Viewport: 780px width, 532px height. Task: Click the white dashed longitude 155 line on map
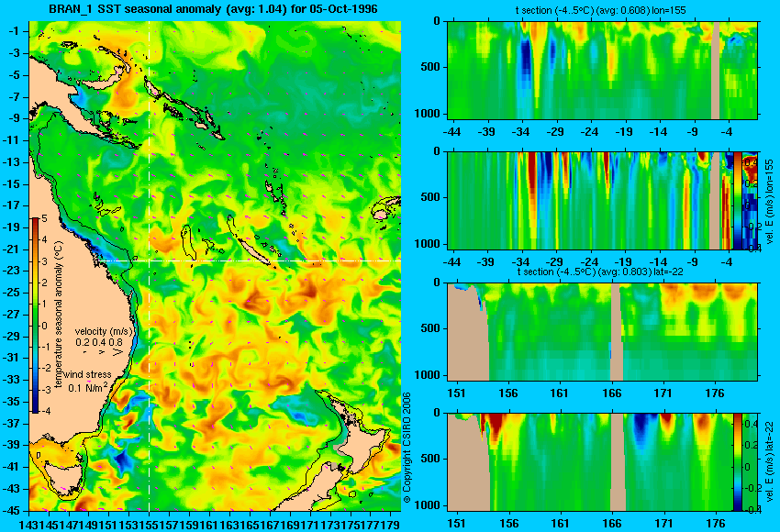(150, 265)
